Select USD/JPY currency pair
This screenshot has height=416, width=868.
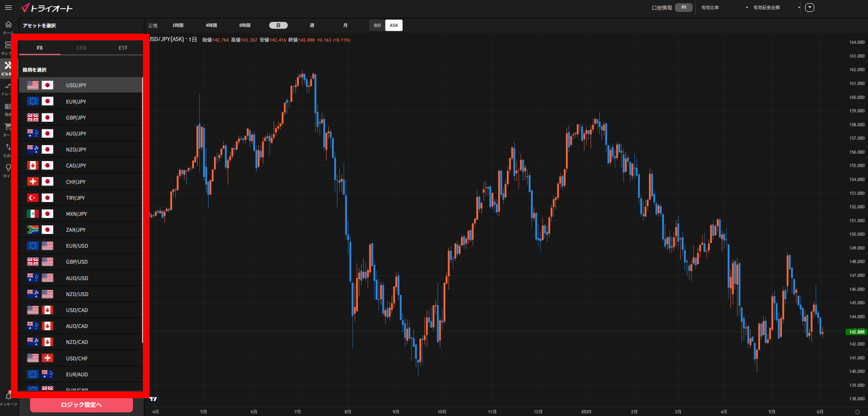click(x=81, y=85)
